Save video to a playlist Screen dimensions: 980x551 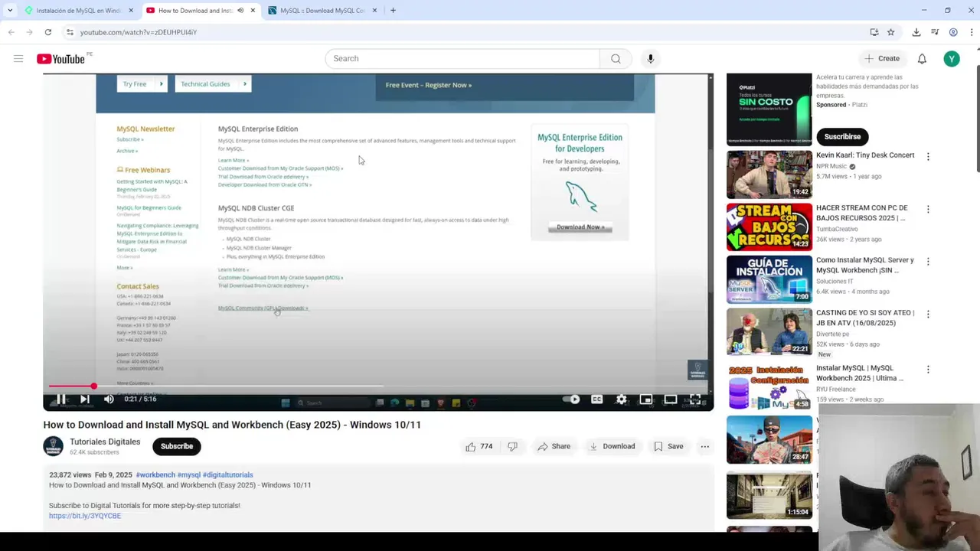pos(668,446)
